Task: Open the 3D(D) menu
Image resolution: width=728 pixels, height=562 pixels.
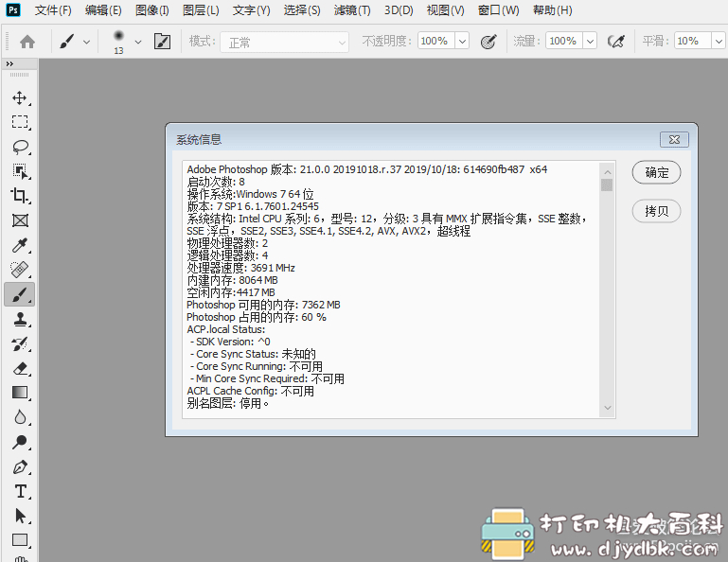Action: click(399, 10)
